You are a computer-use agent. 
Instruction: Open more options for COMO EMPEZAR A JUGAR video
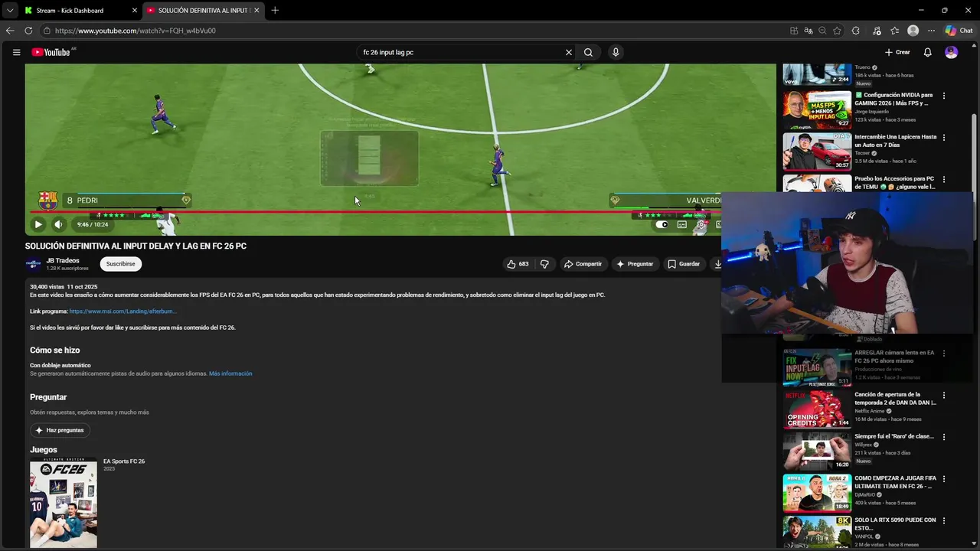point(943,479)
